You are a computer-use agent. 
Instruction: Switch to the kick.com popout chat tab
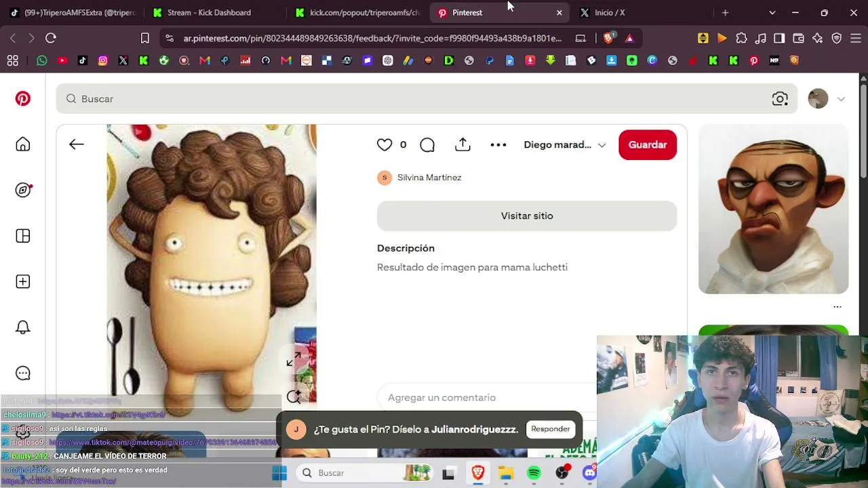(x=357, y=13)
